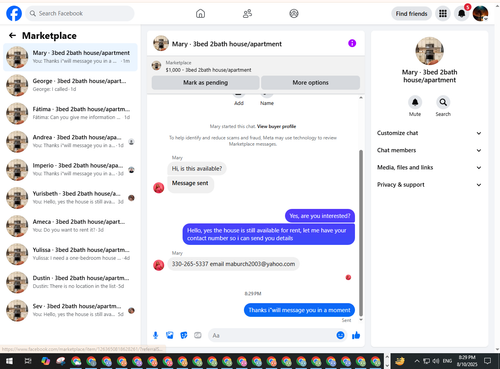The width and height of the screenshot is (500, 369).
Task: Click the taskbar clock showing 8:29 PM
Action: (467, 361)
